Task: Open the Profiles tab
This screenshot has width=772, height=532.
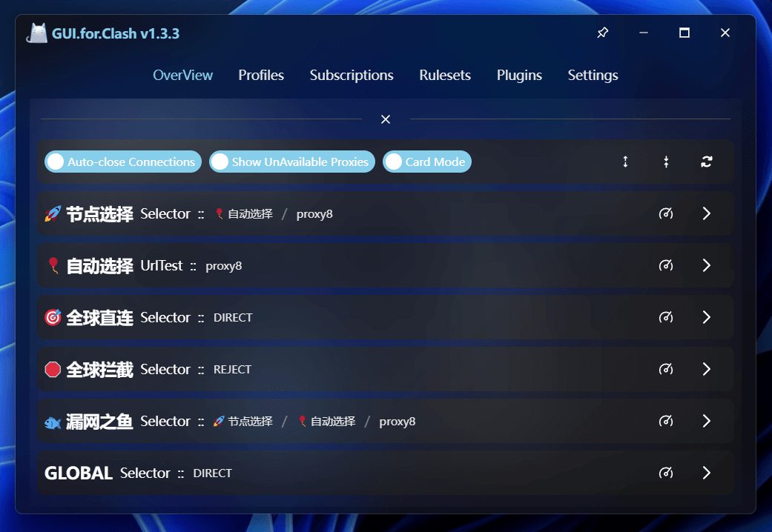Action: pos(261,76)
